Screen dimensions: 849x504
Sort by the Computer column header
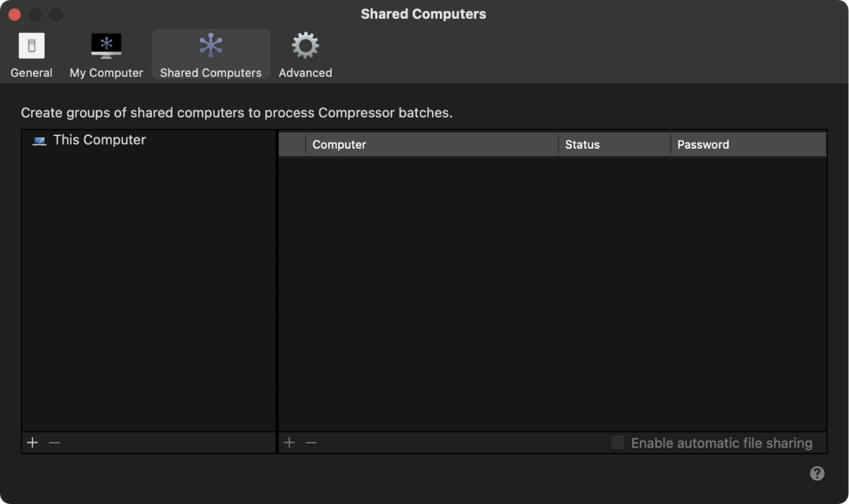[x=339, y=144]
